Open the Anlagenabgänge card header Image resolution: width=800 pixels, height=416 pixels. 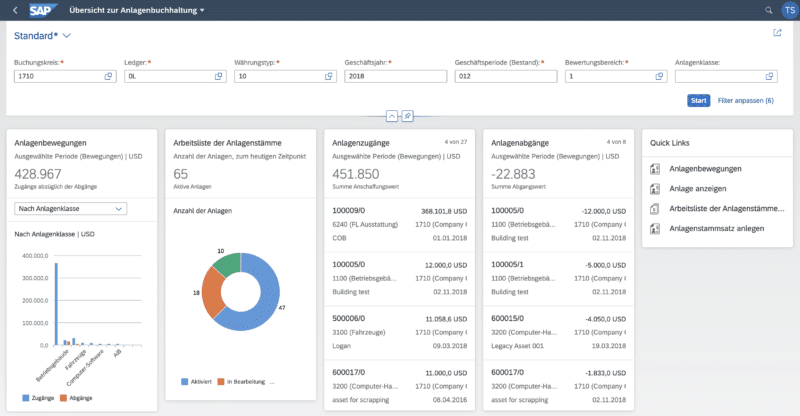558,164
